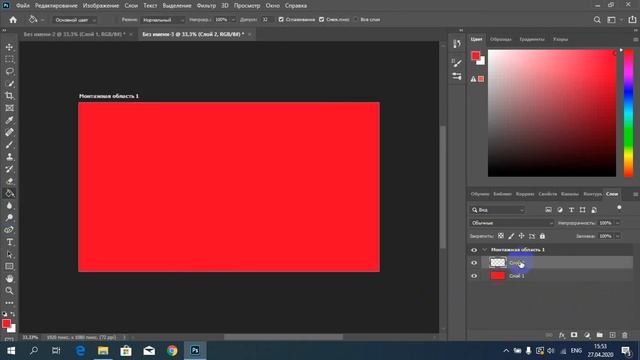Click the Add layer style fx icon
The image size is (640, 360).
point(562,335)
